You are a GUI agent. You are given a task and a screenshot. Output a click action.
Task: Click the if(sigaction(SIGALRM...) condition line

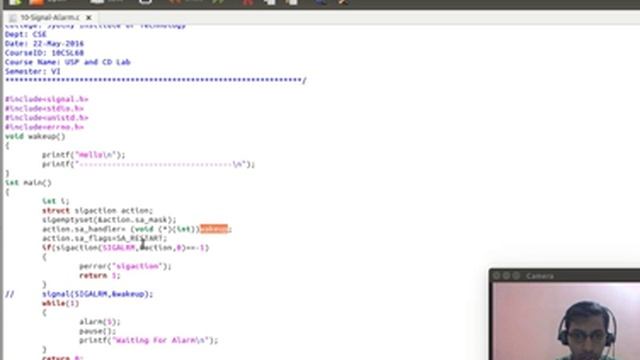[x=125, y=248]
